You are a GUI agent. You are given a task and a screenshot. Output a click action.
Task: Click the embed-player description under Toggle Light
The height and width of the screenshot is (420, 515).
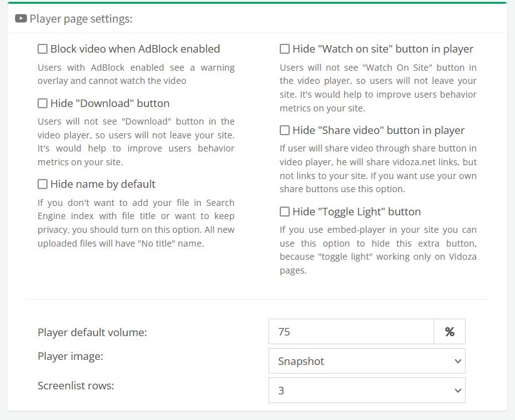pos(378,250)
